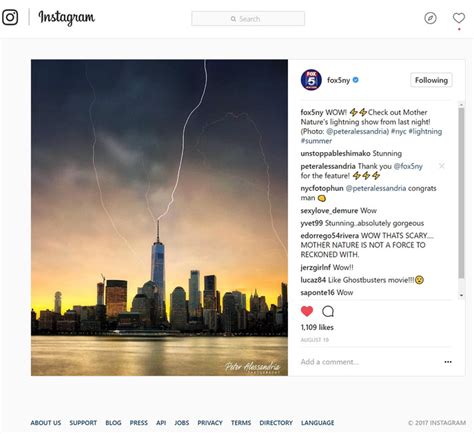Viewport: 474px width, 434px height.
Task: Click the lightning skyline post photo
Action: 159,218
